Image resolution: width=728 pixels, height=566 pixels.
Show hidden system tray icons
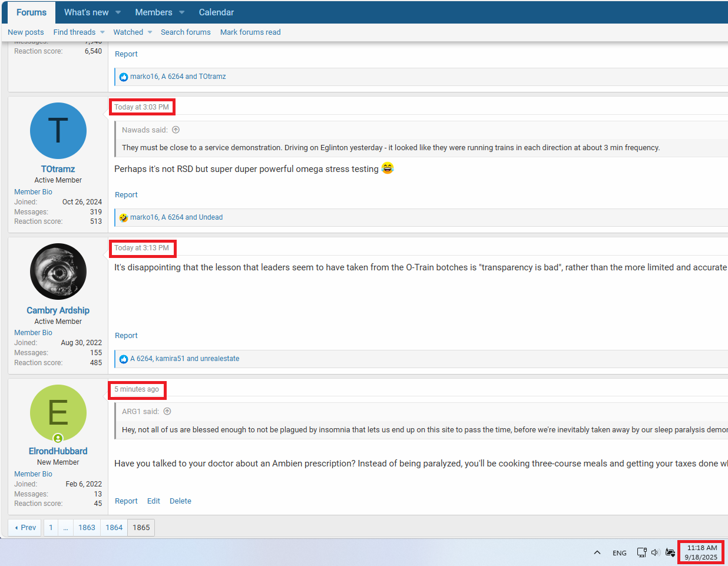(x=597, y=552)
